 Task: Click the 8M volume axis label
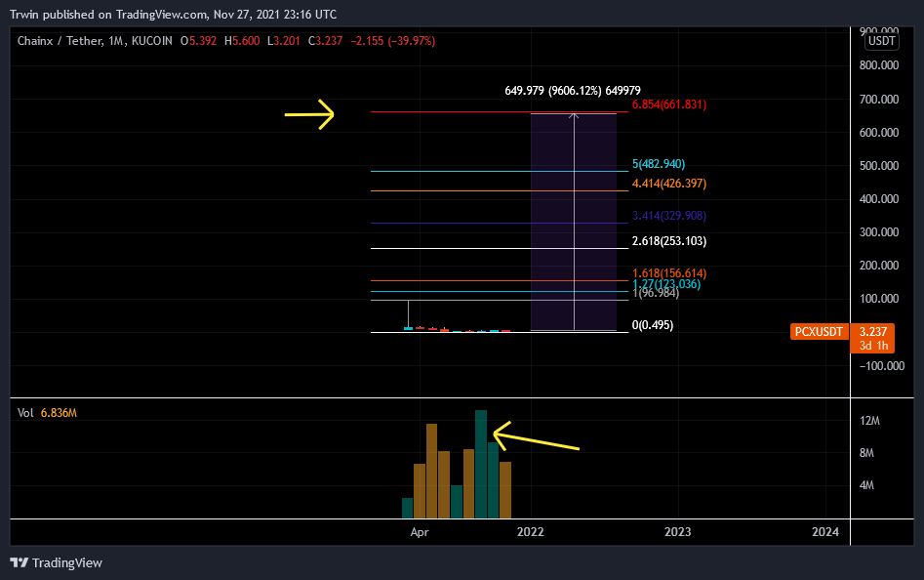[866, 453]
